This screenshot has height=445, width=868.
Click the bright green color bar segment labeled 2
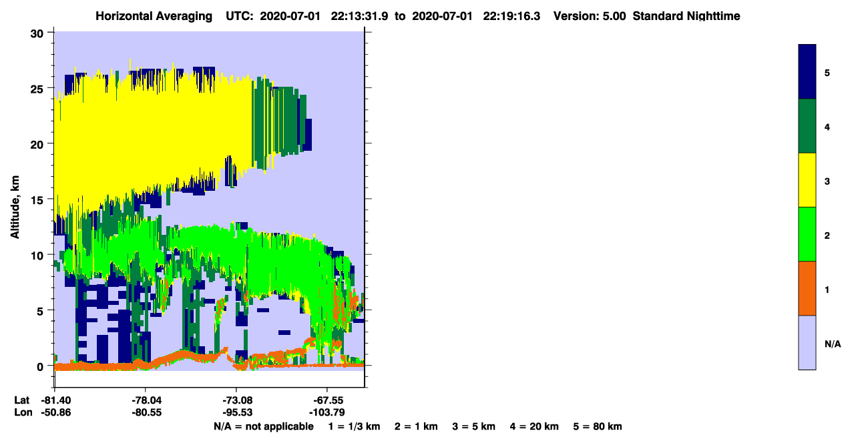coord(807,234)
